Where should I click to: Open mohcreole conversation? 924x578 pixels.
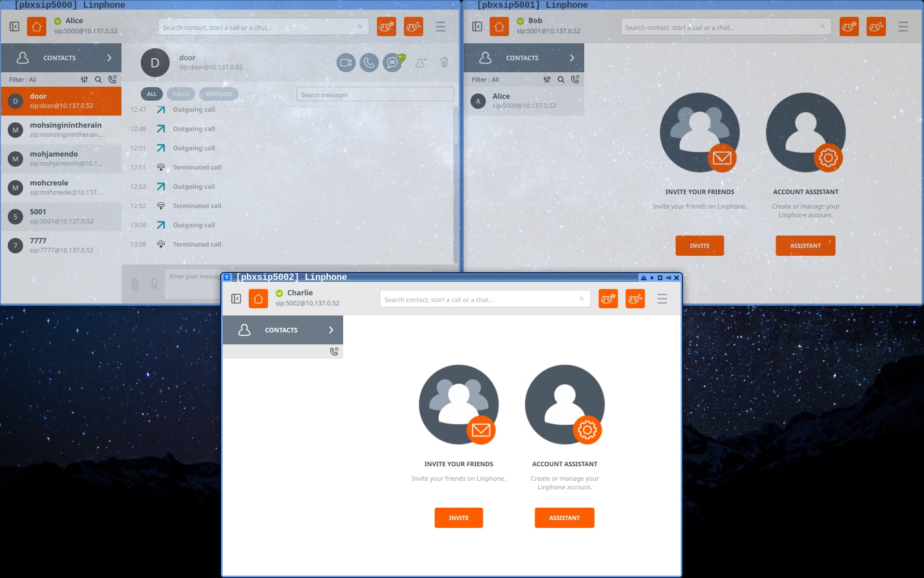click(61, 187)
